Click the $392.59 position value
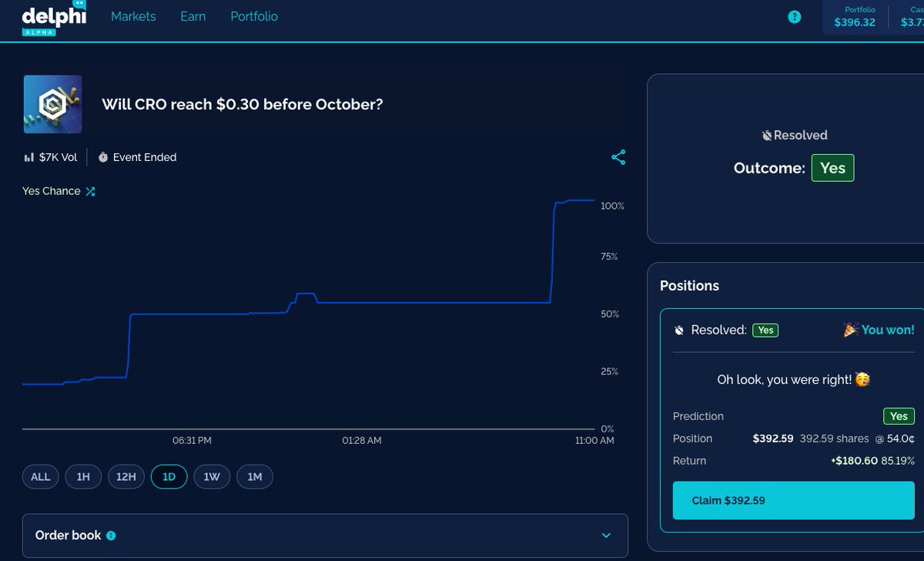The image size is (924, 561). coord(772,438)
